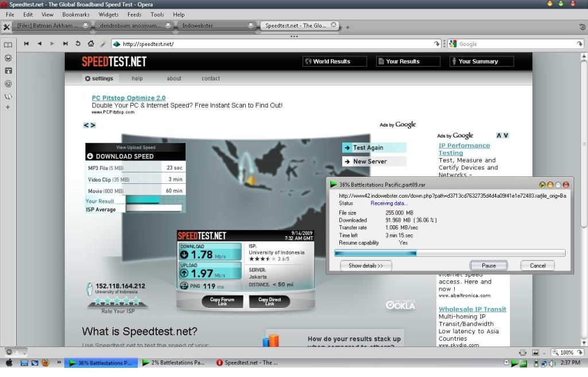Click the arrow at the end of the address field

(436, 44)
